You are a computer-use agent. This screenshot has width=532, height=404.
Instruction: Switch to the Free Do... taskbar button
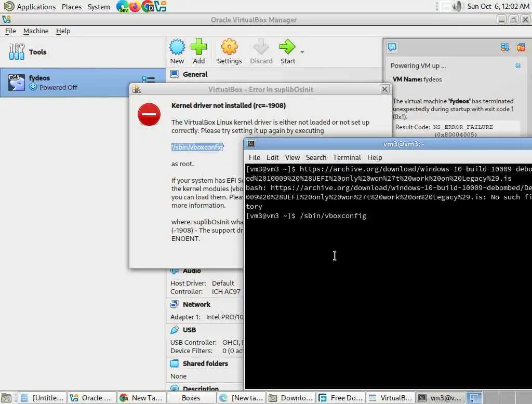tap(341, 398)
